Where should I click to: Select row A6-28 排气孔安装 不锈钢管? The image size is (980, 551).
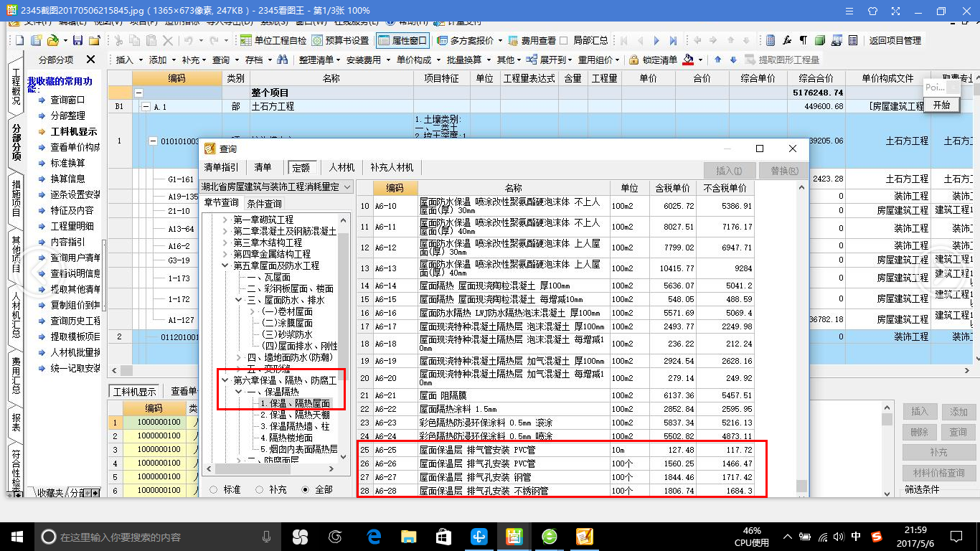[556, 491]
